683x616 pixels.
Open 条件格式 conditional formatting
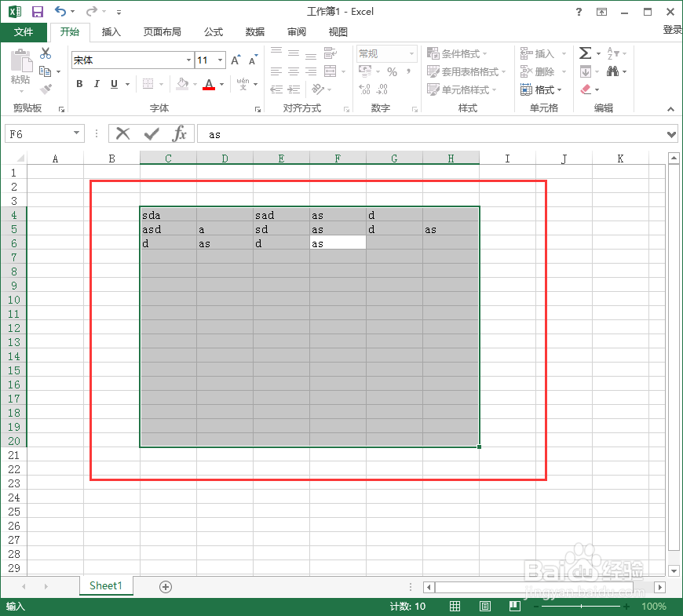(457, 53)
